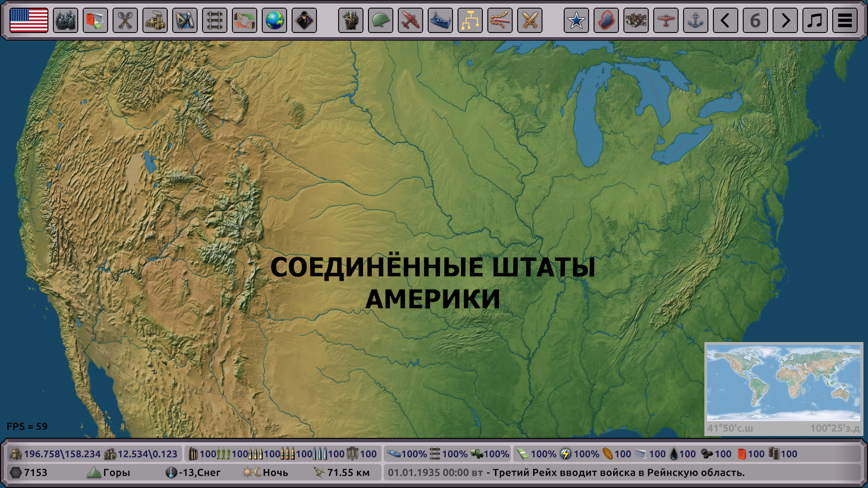Increase game speed with right arrow
Viewport: 868px width, 488px height.
point(785,20)
